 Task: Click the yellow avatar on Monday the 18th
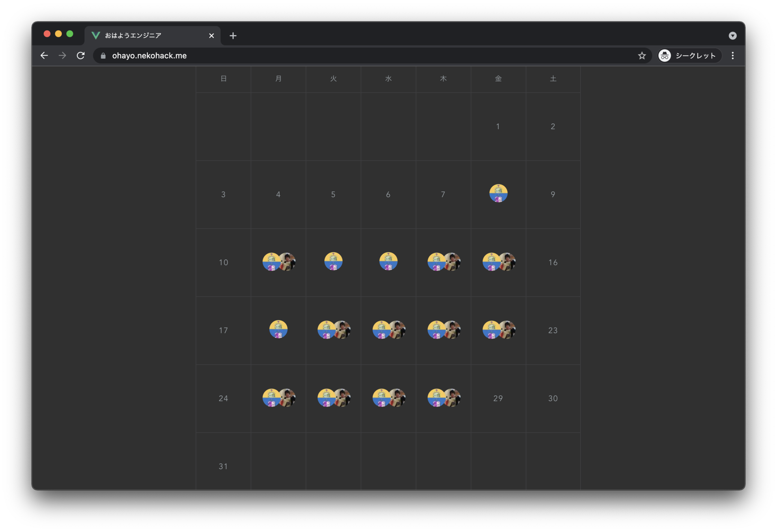click(x=278, y=329)
